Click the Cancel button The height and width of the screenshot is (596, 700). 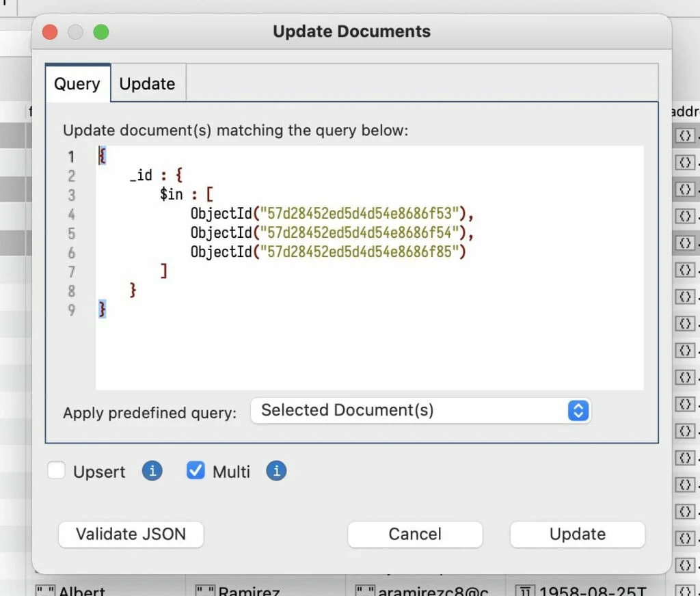415,534
